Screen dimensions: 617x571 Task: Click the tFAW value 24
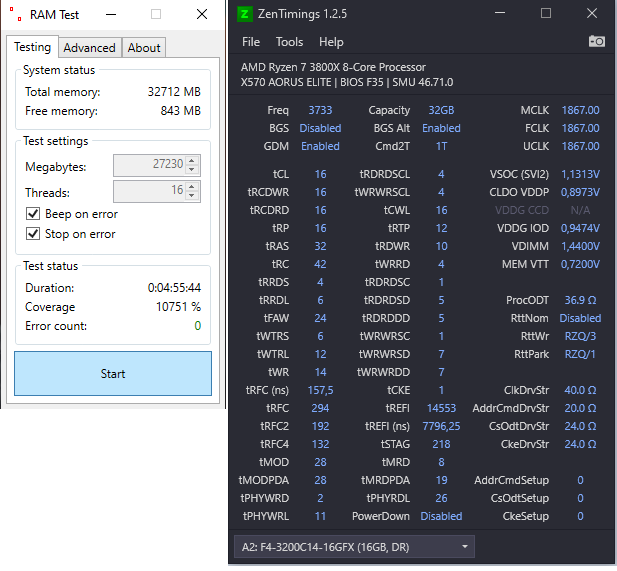point(320,318)
